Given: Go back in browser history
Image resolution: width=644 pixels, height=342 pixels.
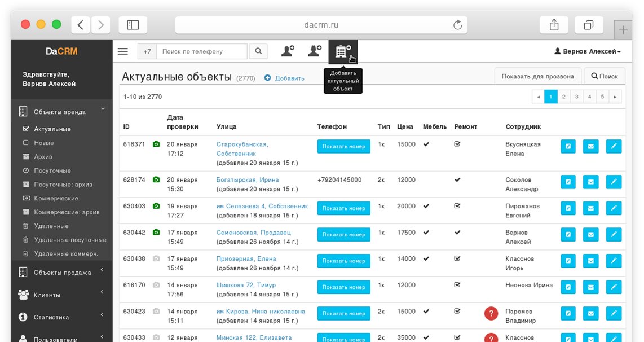Looking at the screenshot, I should (81, 25).
